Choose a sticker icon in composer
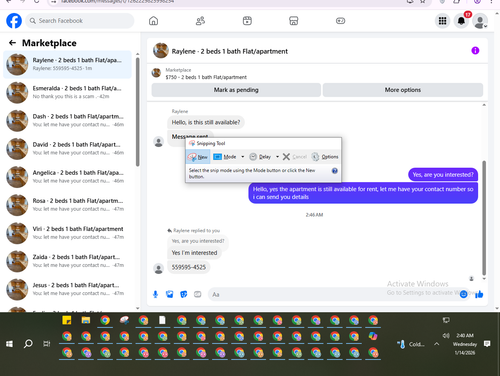 [x=184, y=294]
